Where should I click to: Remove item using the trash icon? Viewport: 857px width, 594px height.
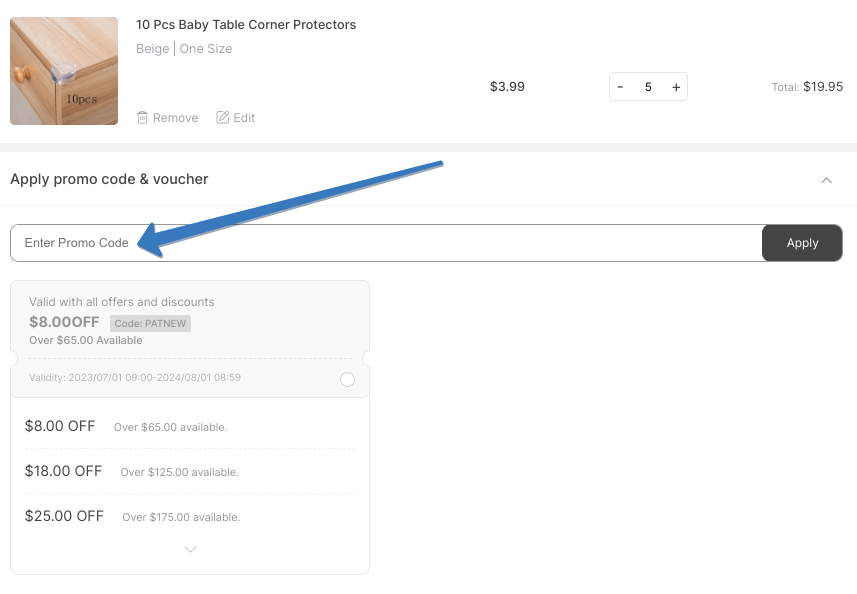(141, 117)
